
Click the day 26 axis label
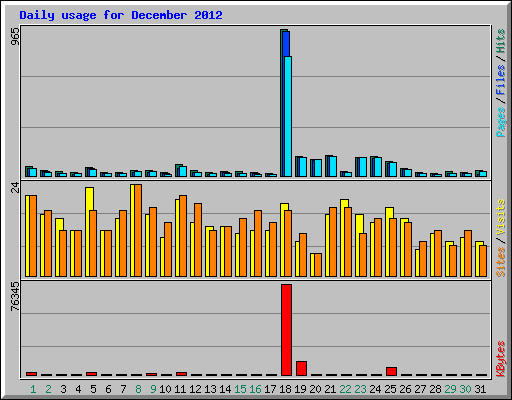click(405, 389)
